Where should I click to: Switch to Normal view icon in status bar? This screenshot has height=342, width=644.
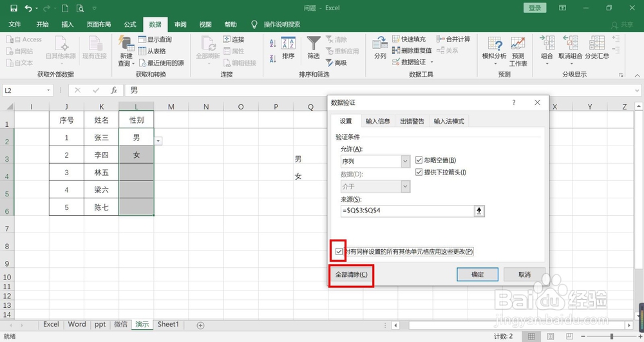[531, 336]
